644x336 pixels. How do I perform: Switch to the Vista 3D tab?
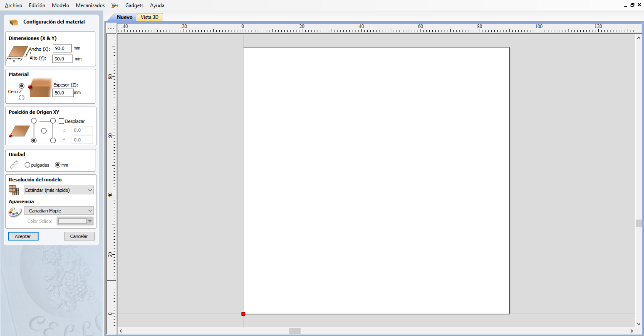[x=150, y=17]
